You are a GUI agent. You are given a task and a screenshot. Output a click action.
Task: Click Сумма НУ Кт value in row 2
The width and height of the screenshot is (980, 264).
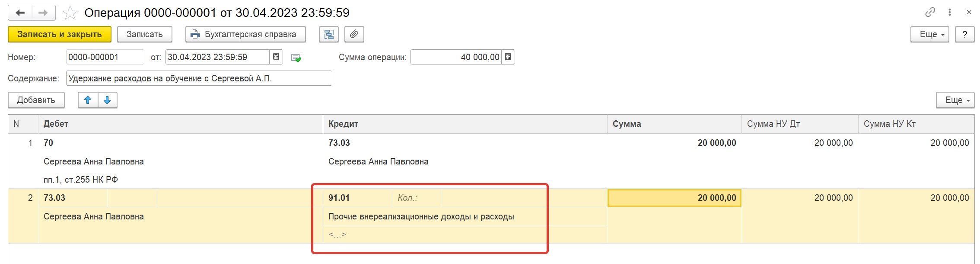tap(950, 198)
